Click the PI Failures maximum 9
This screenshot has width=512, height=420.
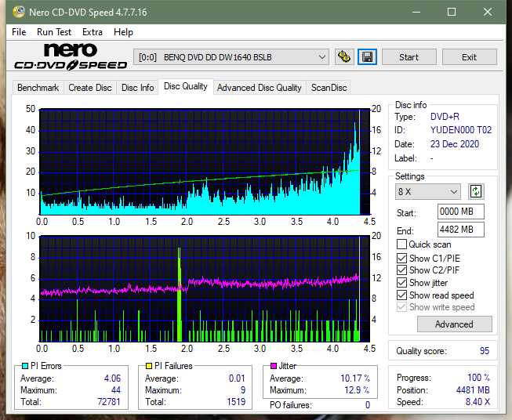click(x=243, y=390)
